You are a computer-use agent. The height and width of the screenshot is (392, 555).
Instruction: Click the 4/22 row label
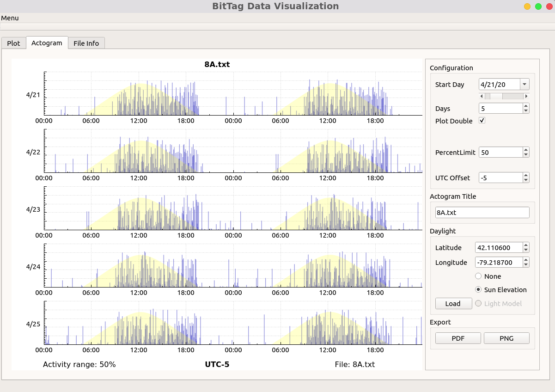[x=33, y=152]
